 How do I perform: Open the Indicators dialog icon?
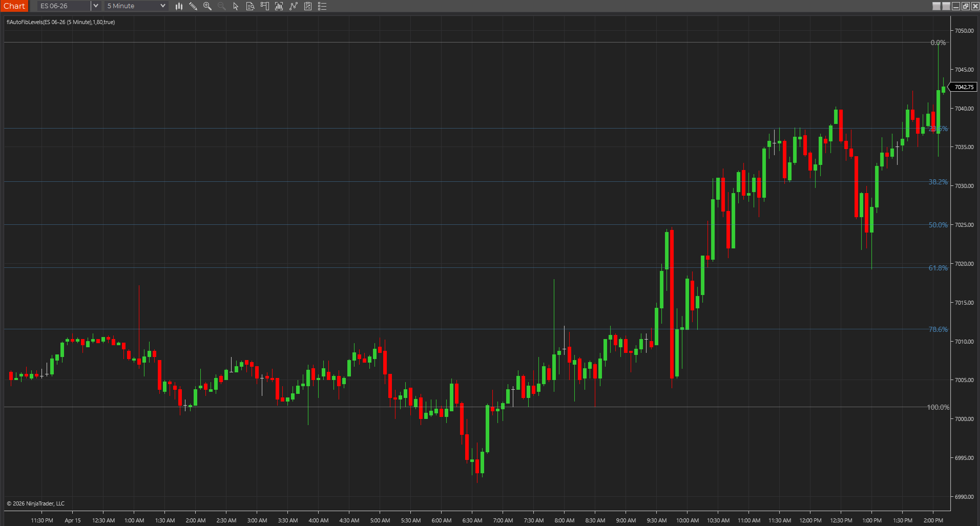coord(279,6)
